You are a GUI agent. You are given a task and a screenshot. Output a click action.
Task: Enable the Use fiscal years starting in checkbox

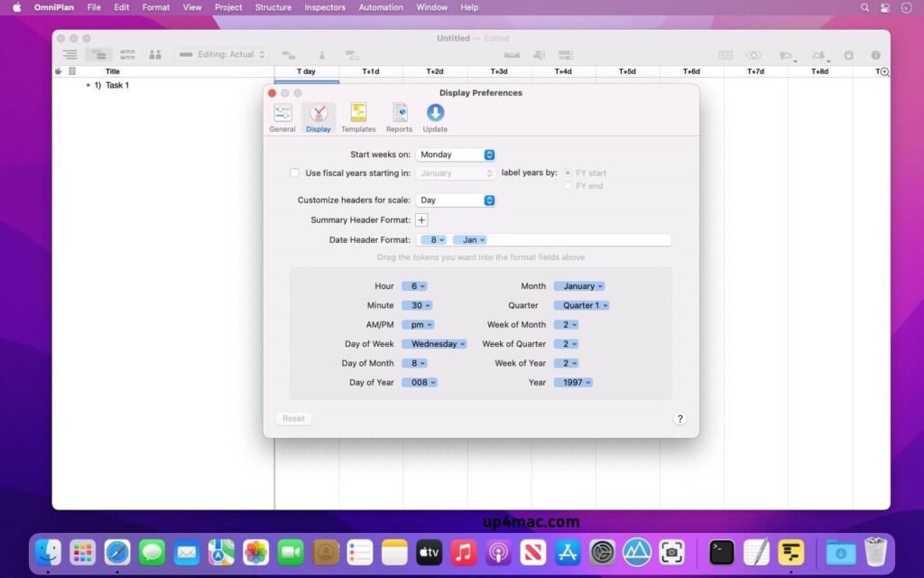[295, 172]
